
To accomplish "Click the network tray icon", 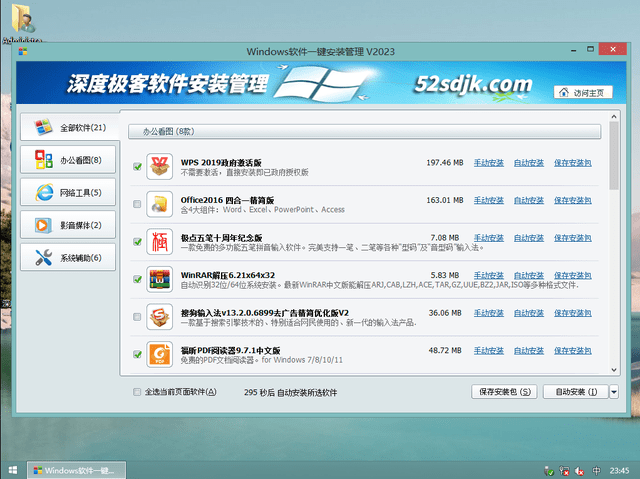I will point(564,471).
